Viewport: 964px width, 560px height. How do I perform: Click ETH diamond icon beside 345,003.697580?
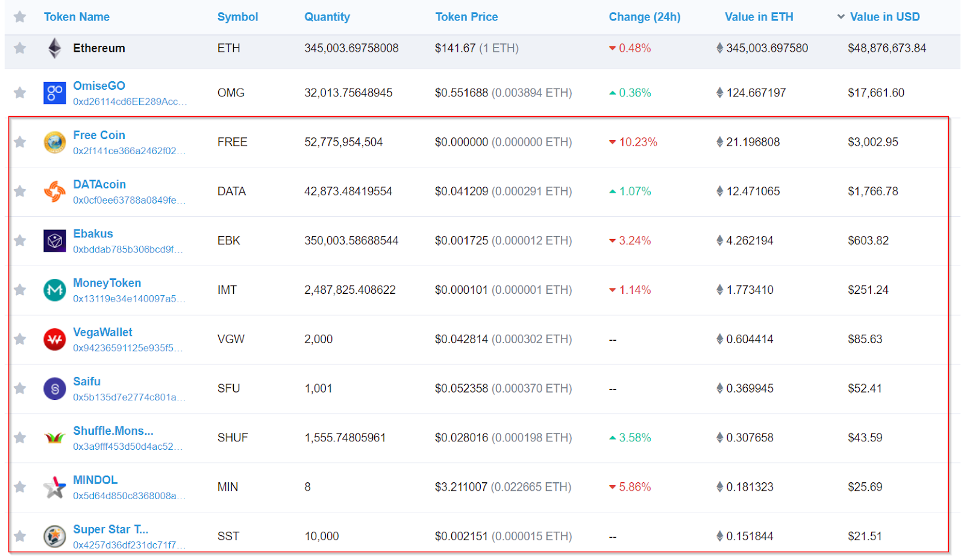click(719, 48)
